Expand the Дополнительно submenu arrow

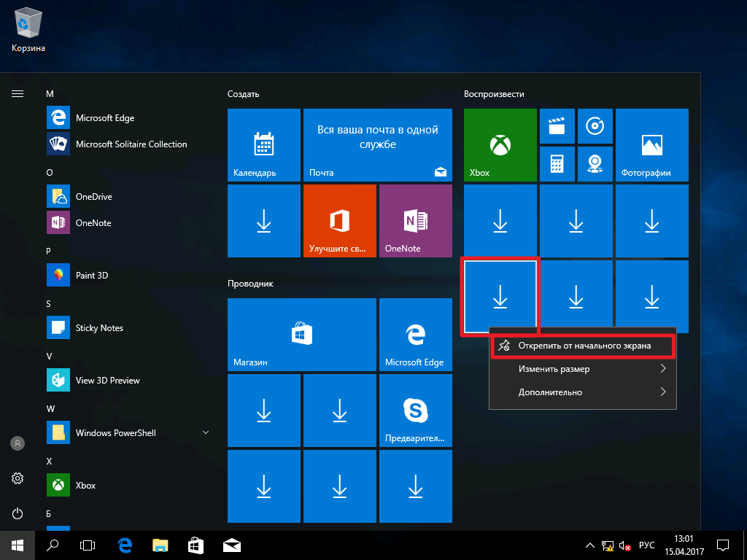(662, 392)
